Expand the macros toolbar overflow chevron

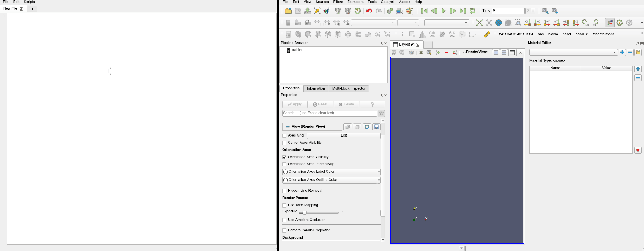(x=641, y=33)
